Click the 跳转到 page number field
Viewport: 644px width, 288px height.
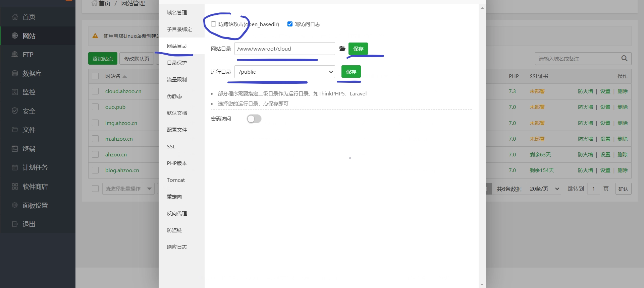click(x=593, y=189)
